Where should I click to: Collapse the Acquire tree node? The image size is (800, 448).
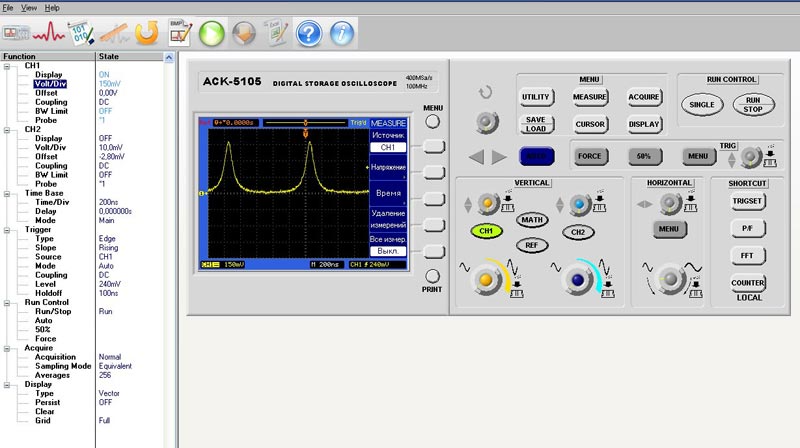[7, 349]
